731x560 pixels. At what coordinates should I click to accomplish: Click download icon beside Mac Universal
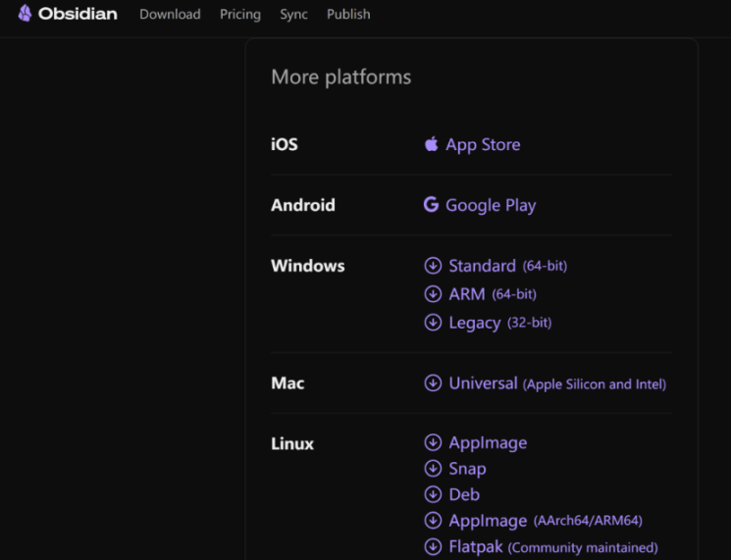[x=433, y=383]
